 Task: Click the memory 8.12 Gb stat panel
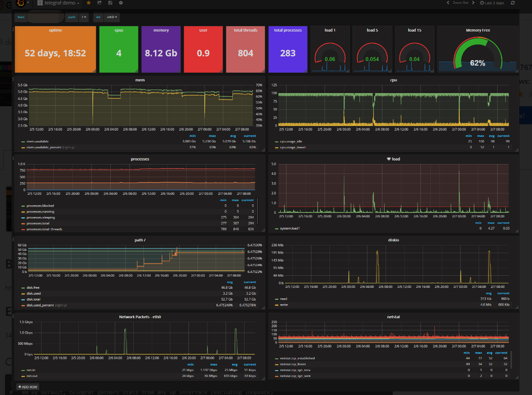click(161, 49)
